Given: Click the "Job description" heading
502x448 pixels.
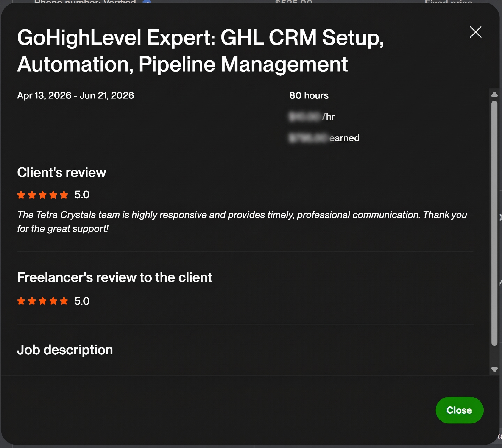Looking at the screenshot, I should pos(65,350).
